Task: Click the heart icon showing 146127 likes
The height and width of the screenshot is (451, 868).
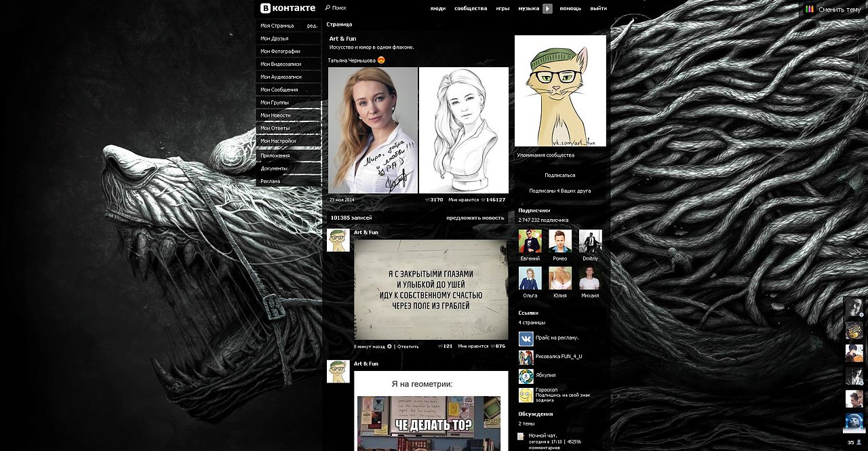Action: [x=483, y=200]
